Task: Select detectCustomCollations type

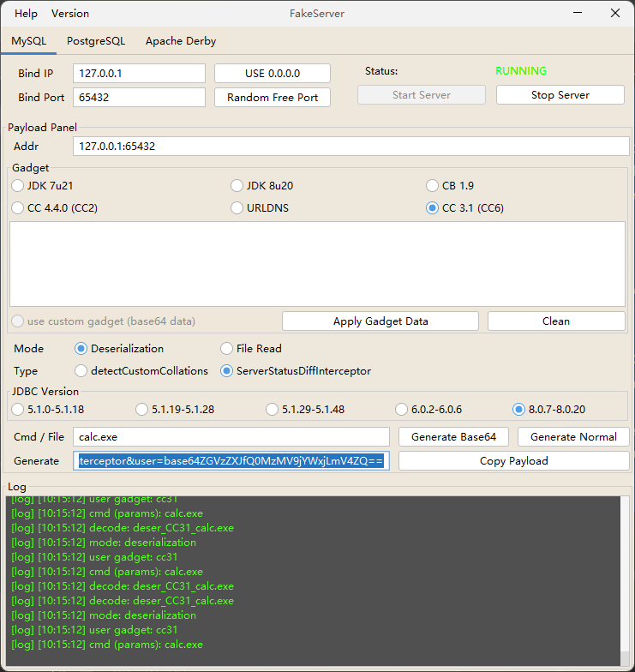Action: 81,371
